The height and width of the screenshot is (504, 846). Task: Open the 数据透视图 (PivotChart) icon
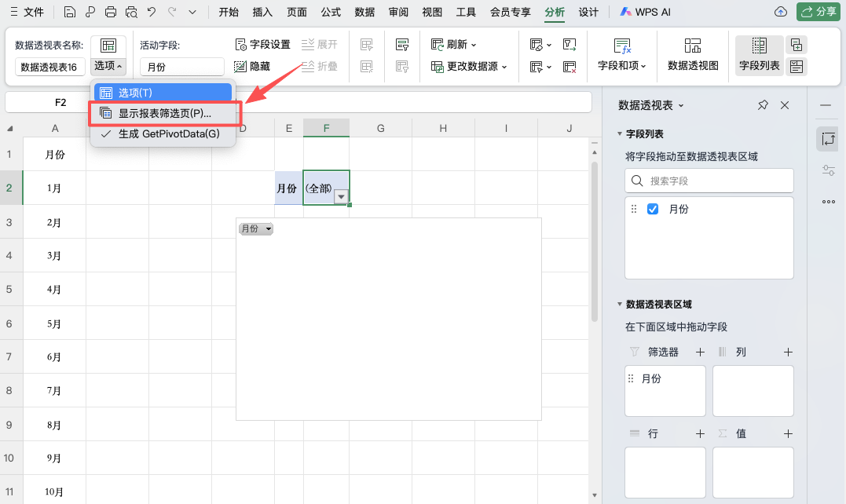tap(692, 55)
